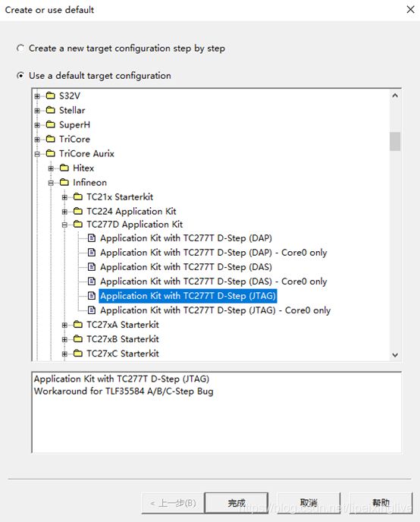Select 'Application Kit with TC277T D-Step (JTAG)'

coord(188,296)
